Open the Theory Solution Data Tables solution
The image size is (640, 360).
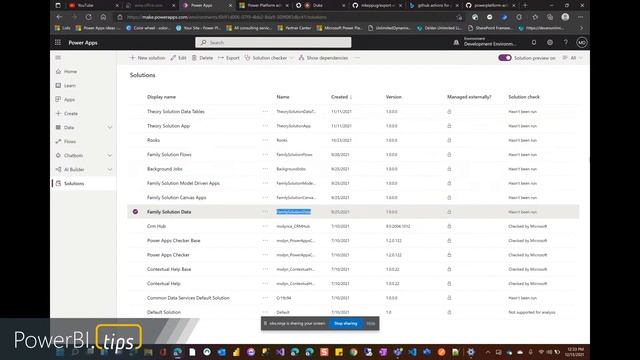(x=176, y=111)
